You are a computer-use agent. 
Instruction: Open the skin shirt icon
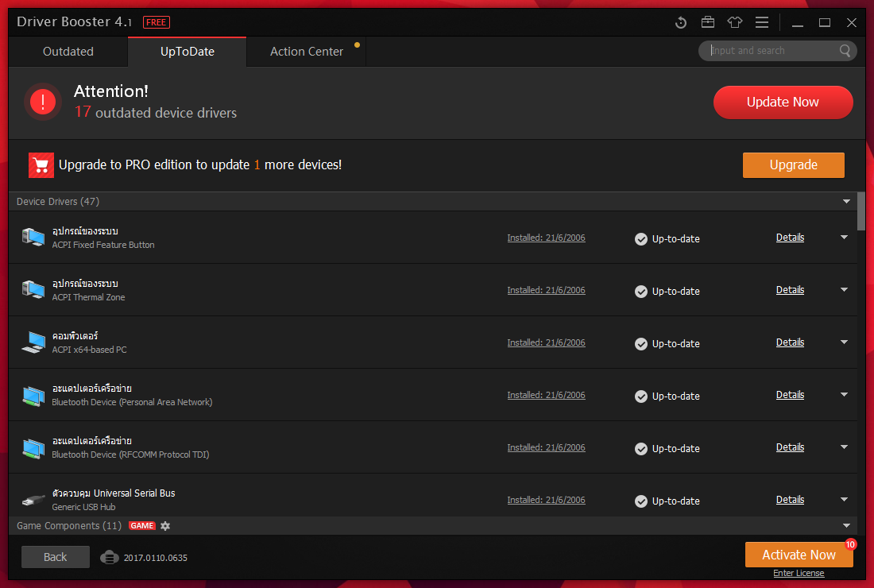(x=735, y=22)
